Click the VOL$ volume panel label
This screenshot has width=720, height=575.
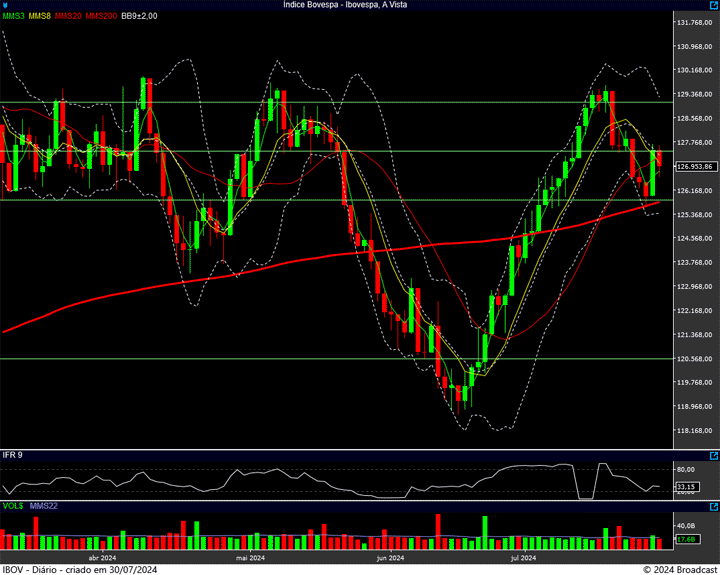pyautogui.click(x=13, y=506)
